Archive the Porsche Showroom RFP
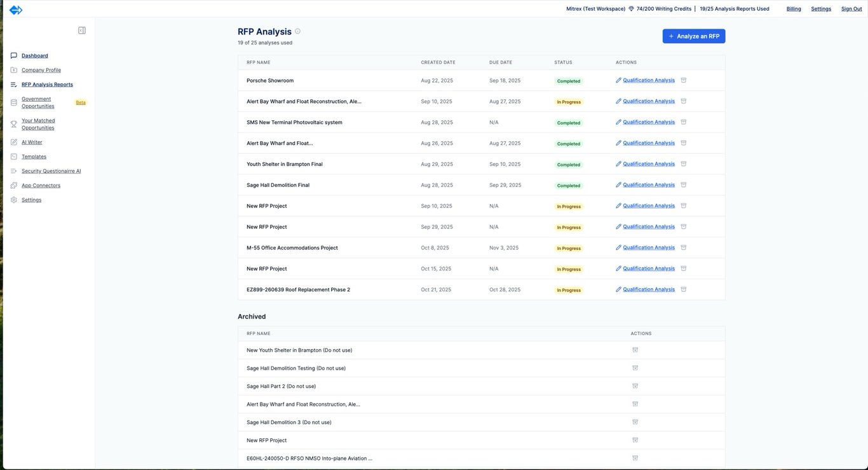 (x=684, y=80)
